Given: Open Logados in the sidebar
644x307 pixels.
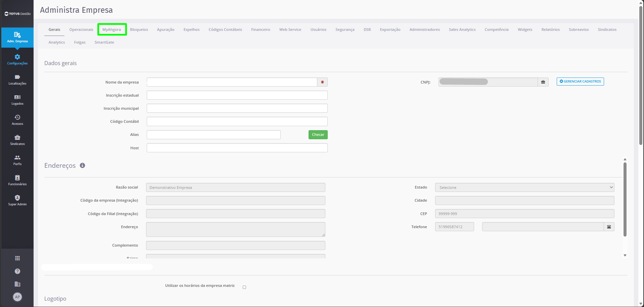Looking at the screenshot, I should [17, 100].
